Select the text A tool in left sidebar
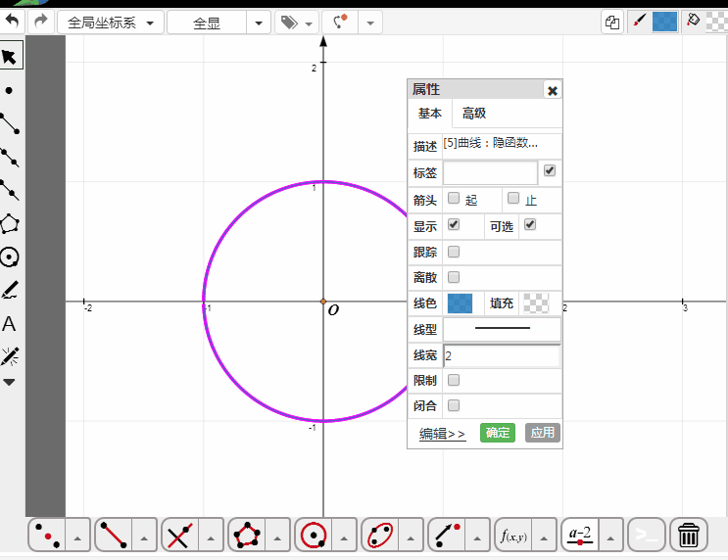This screenshot has height=560, width=728. point(9,324)
